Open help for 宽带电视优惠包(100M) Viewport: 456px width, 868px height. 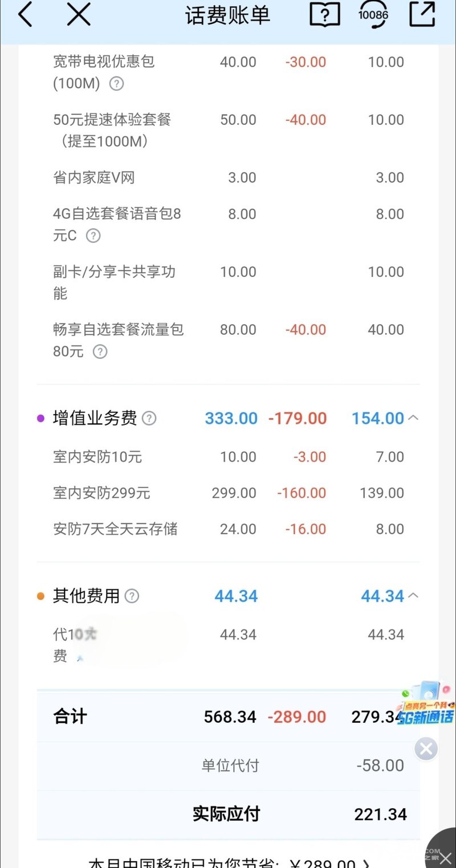tap(116, 84)
